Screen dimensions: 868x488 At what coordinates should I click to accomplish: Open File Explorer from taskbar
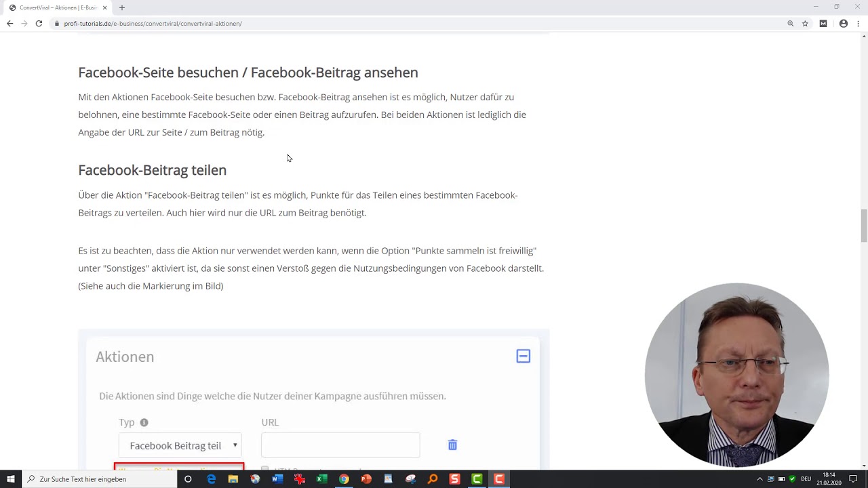233,479
